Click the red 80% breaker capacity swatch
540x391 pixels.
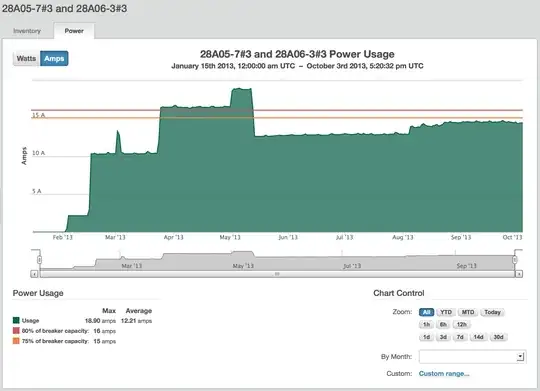16,331
